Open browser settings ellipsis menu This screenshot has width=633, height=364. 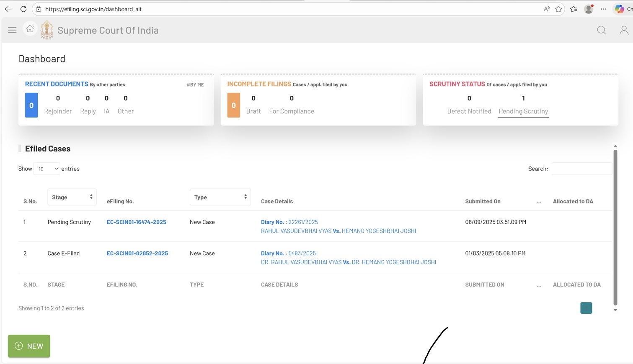(603, 9)
